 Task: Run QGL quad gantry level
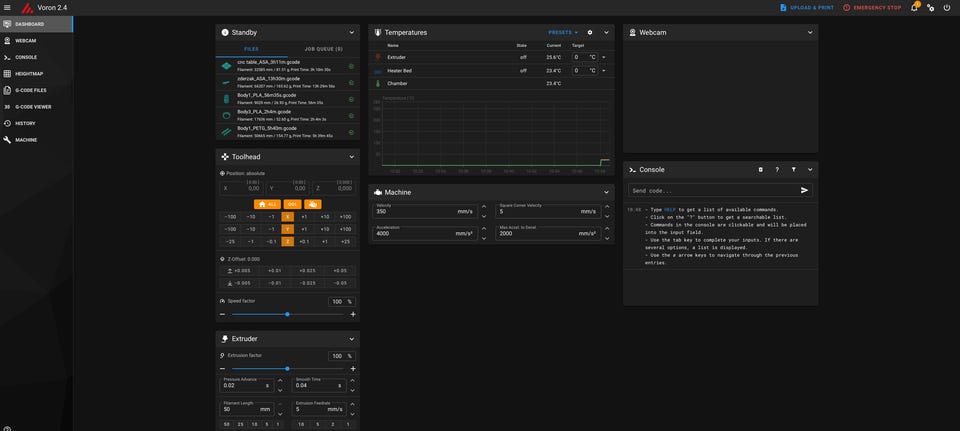[x=292, y=204]
